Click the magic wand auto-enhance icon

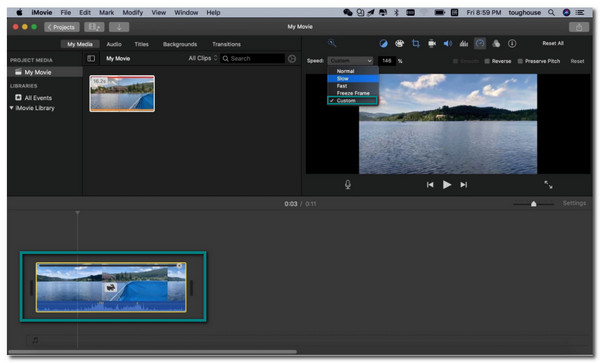coord(332,43)
